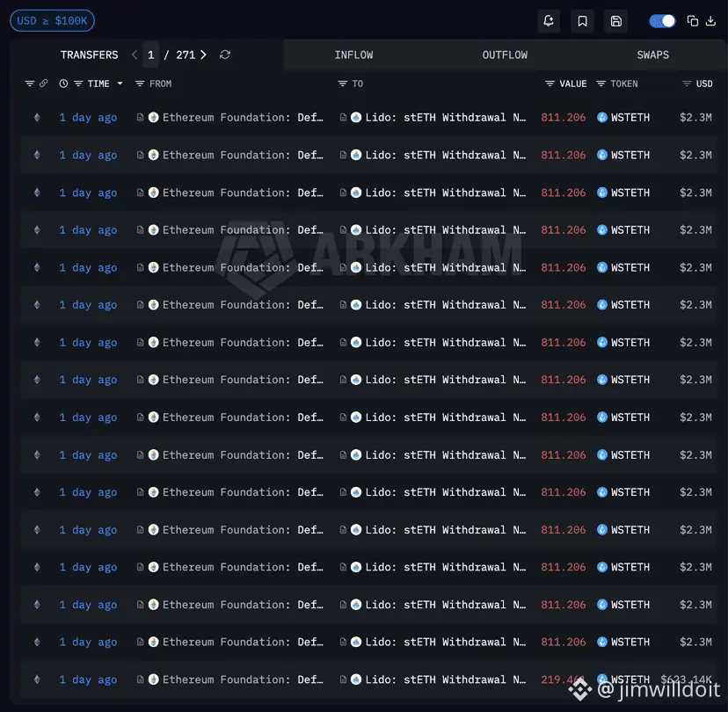Open the chain filter icon in the header
728x712 pixels.
[30, 84]
